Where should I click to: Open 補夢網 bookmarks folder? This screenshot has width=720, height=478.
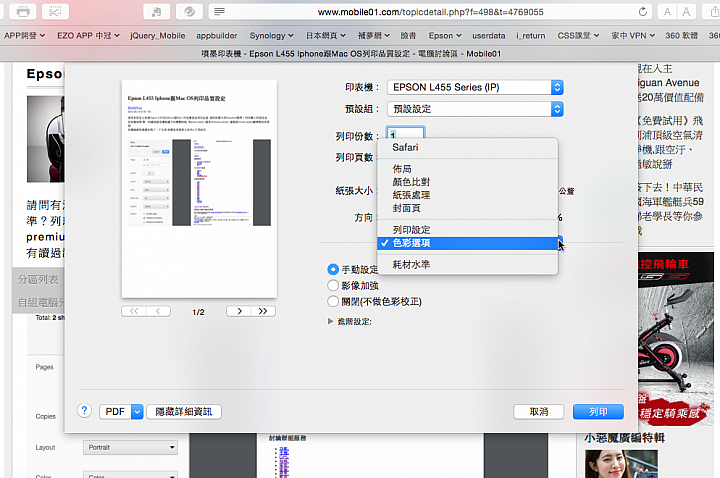373,35
